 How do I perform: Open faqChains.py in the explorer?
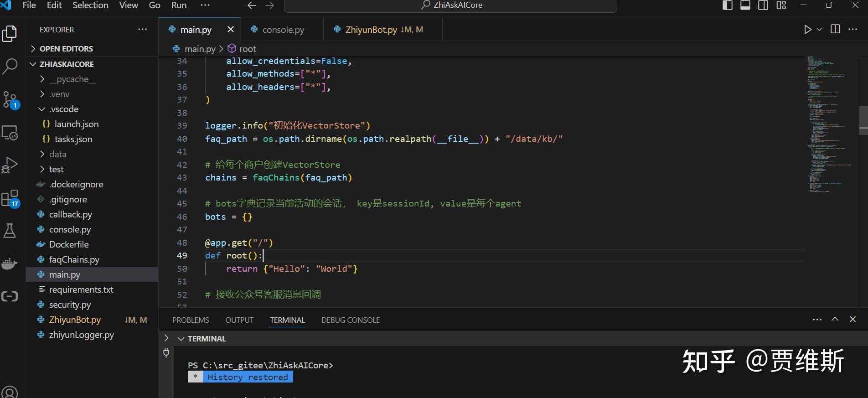[x=92, y=259]
